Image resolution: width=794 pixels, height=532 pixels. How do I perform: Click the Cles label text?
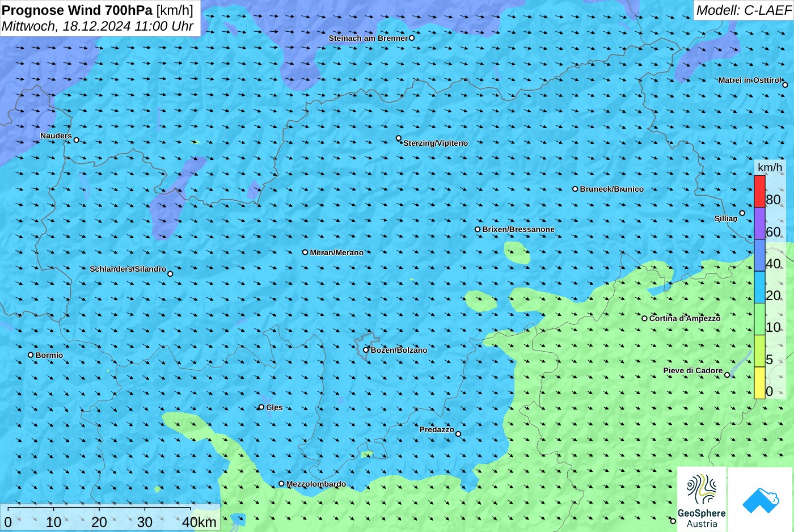[274, 407]
